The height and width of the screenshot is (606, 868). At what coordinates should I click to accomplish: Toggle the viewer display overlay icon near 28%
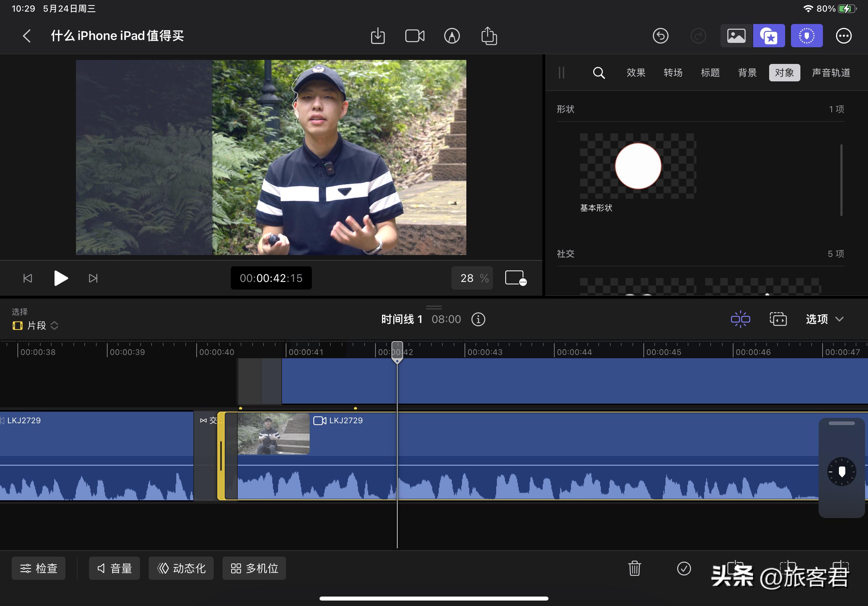[x=515, y=278]
